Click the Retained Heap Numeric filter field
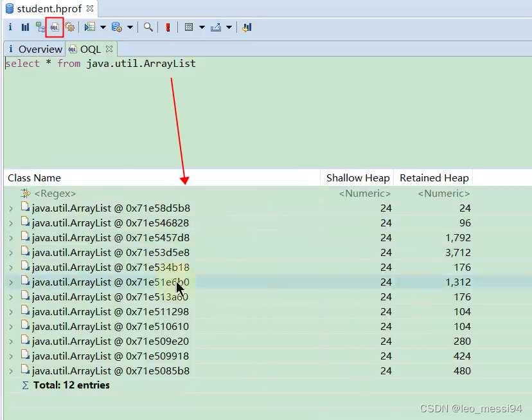 click(x=443, y=194)
